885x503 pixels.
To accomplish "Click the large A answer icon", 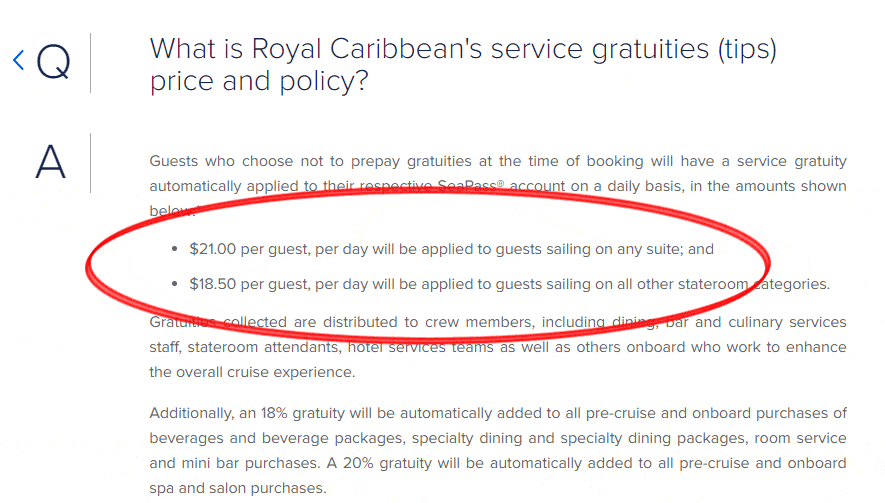I will click(x=50, y=162).
